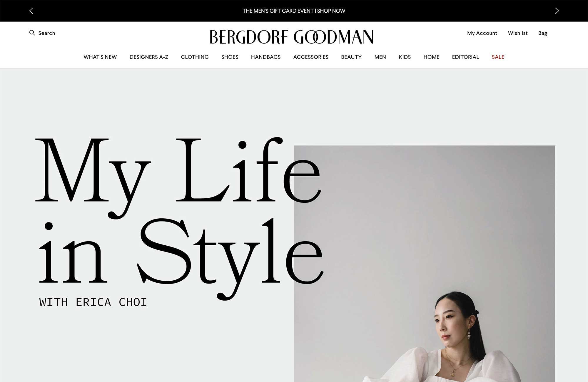Open the Designers A-Z menu
This screenshot has height=382, width=588.
(x=149, y=57)
